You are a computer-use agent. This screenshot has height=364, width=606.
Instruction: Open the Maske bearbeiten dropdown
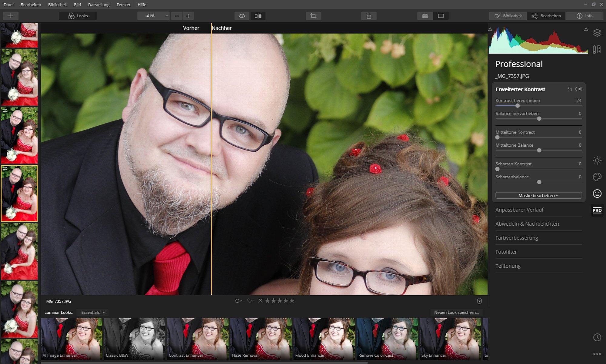538,195
